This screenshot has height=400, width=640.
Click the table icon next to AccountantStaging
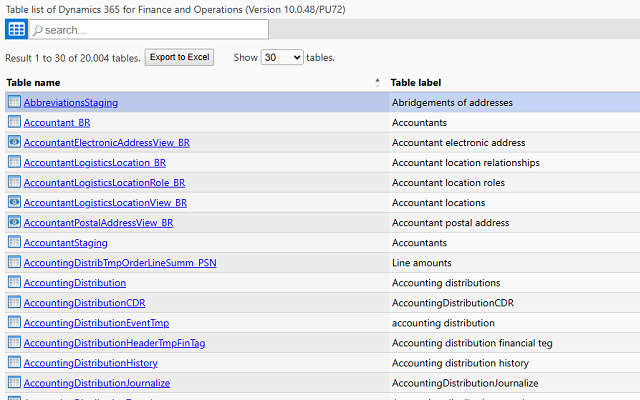point(14,242)
